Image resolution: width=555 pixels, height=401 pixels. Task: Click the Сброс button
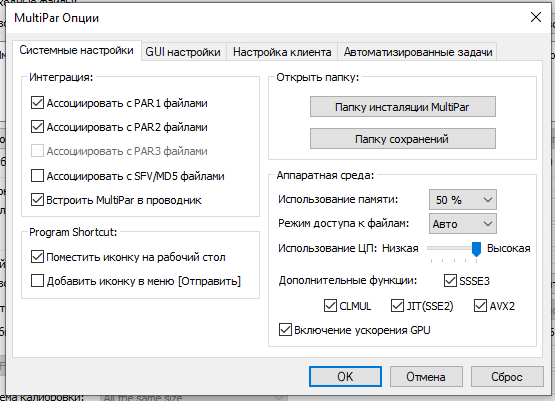(507, 377)
